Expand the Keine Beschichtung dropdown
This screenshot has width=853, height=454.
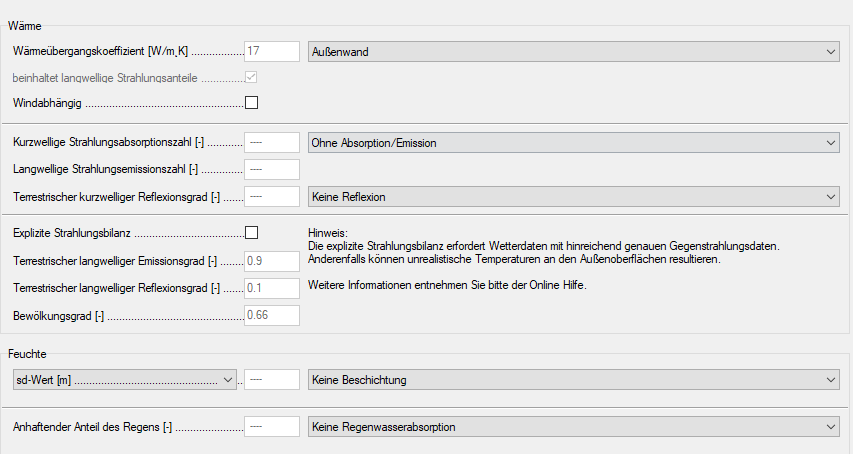point(574,380)
